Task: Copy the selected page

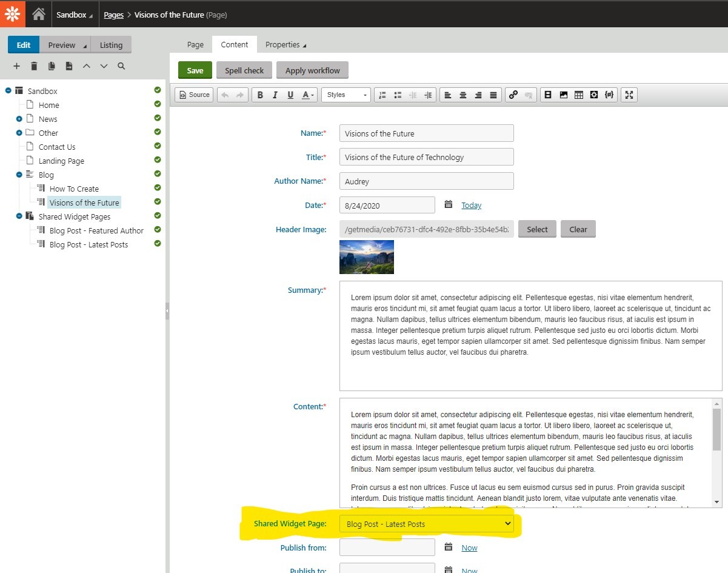Action: pyautogui.click(x=52, y=66)
